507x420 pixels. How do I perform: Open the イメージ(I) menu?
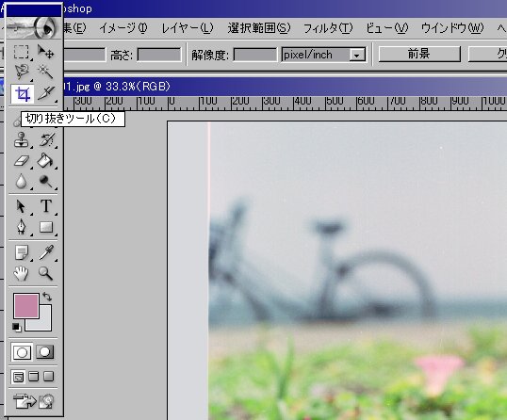pyautogui.click(x=123, y=28)
